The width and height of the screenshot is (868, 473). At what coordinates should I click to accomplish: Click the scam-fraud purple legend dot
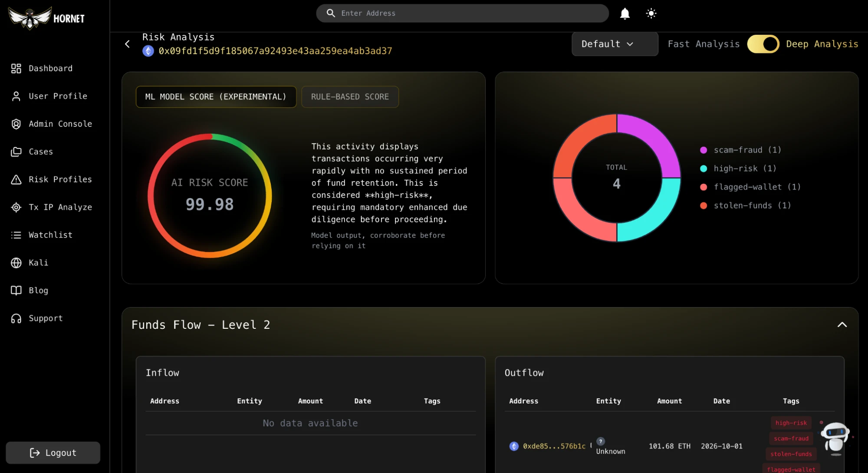(x=704, y=150)
